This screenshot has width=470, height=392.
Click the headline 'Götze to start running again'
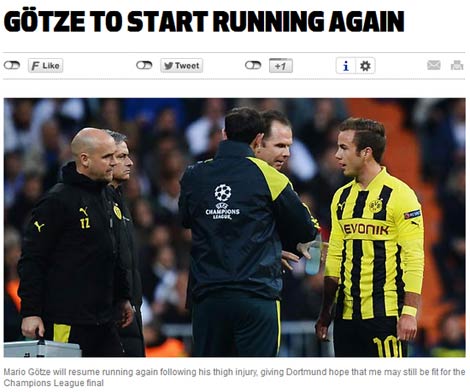(204, 22)
